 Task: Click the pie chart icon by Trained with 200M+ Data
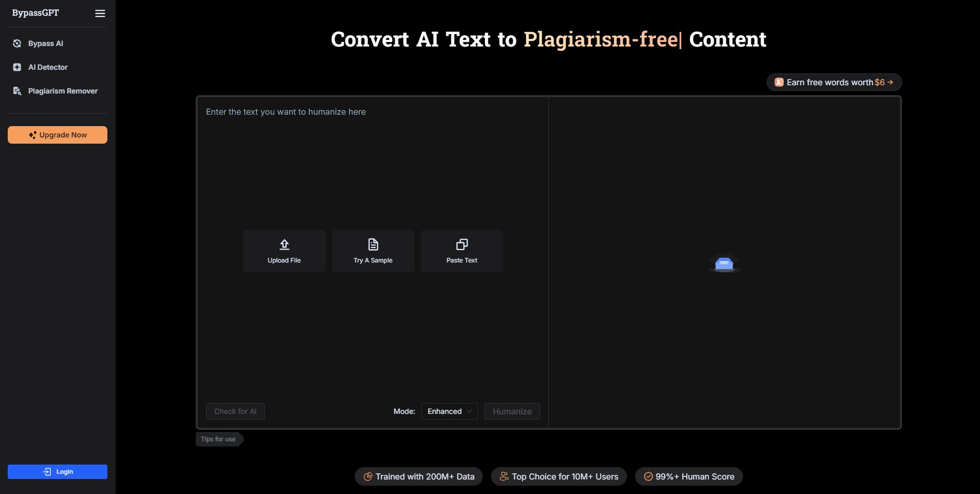(368, 476)
